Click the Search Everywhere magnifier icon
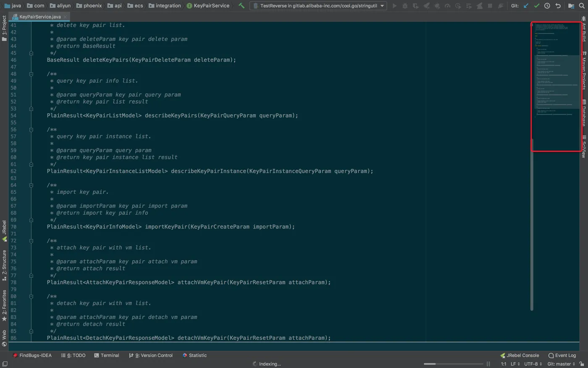 point(582,6)
